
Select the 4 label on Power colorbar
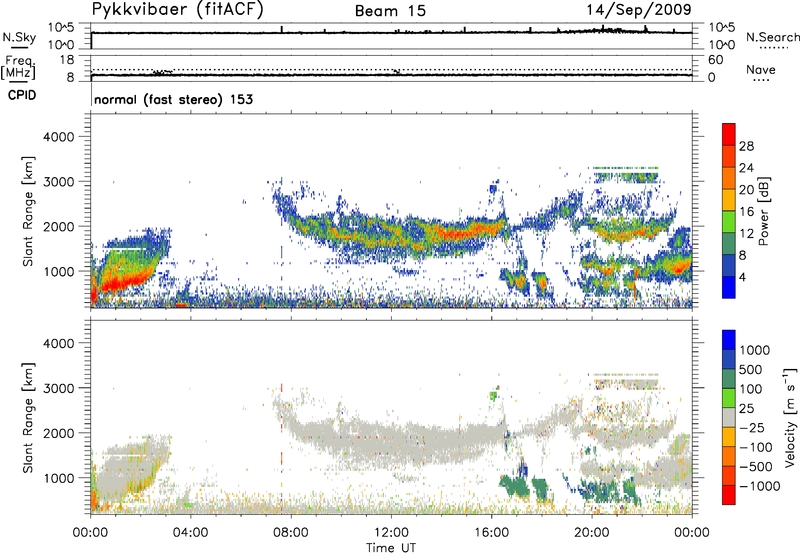(742, 278)
